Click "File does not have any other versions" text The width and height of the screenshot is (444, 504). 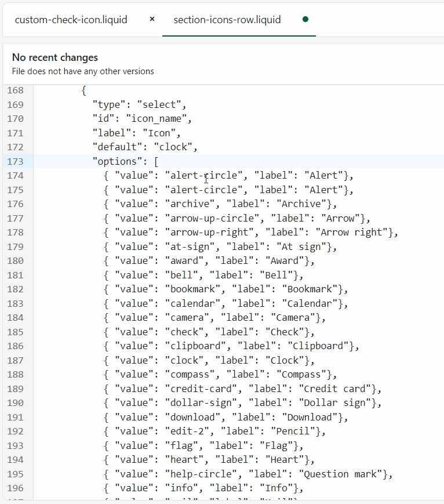tap(83, 71)
